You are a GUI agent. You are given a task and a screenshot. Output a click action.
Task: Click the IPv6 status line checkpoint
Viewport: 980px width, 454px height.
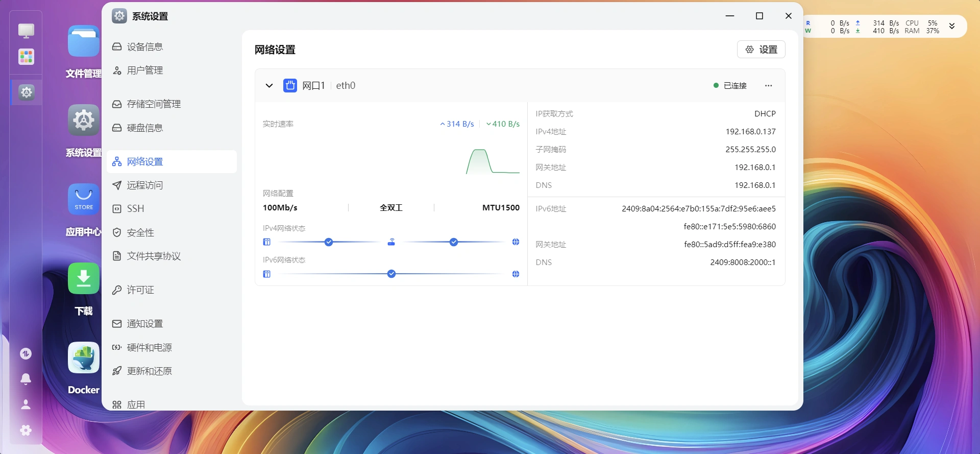[x=391, y=274]
